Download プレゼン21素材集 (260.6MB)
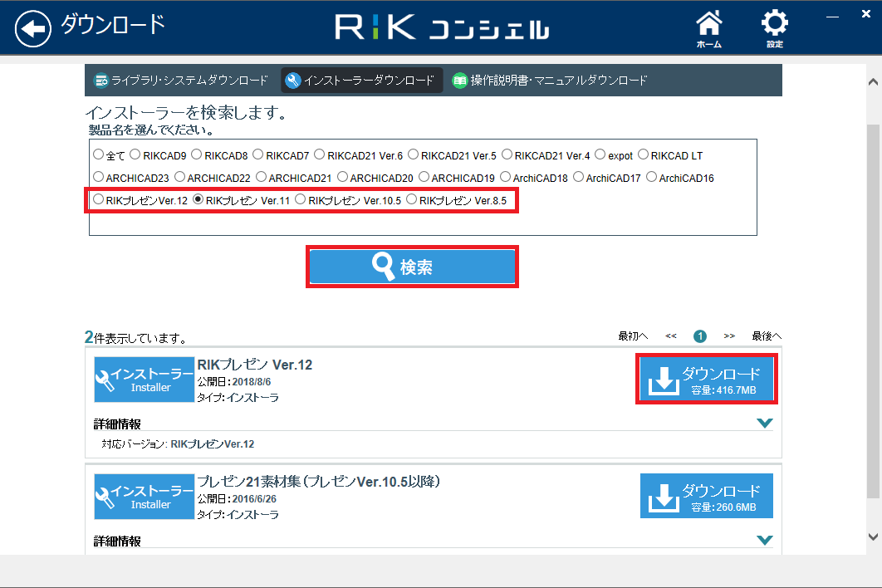Screen dimensions: 882x588 click(707, 496)
